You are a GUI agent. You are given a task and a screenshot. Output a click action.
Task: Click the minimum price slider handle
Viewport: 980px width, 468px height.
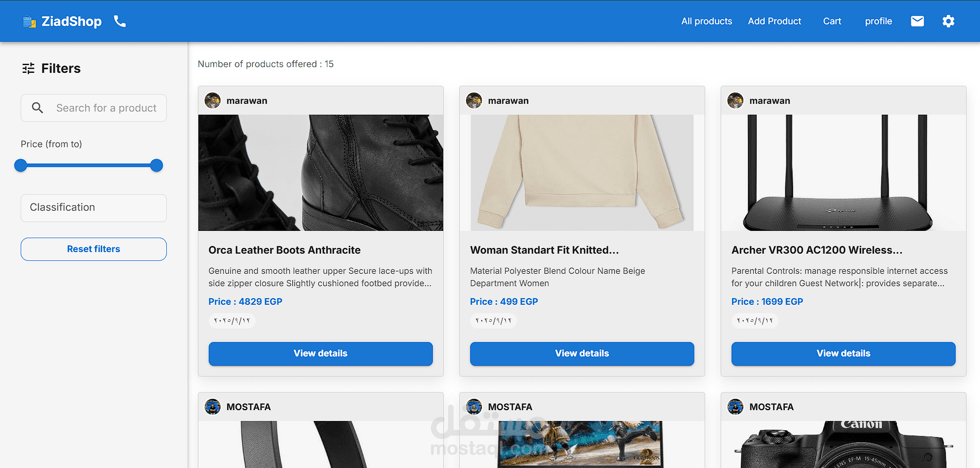(21, 165)
